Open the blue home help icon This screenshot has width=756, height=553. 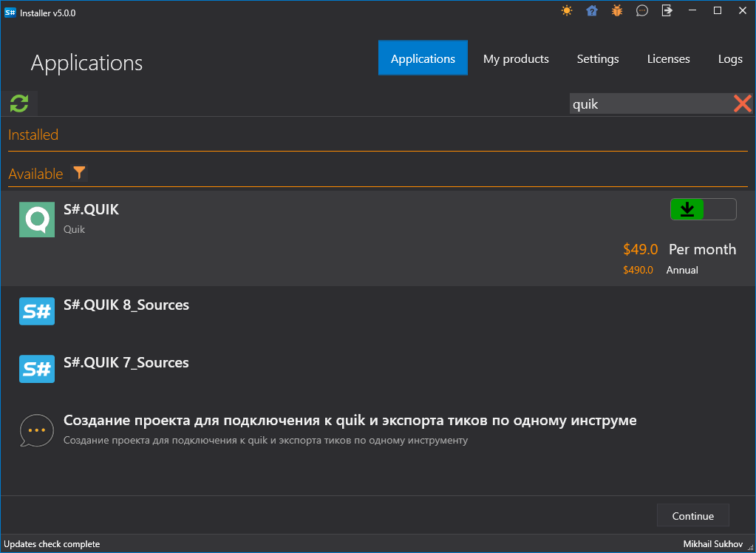click(x=592, y=10)
